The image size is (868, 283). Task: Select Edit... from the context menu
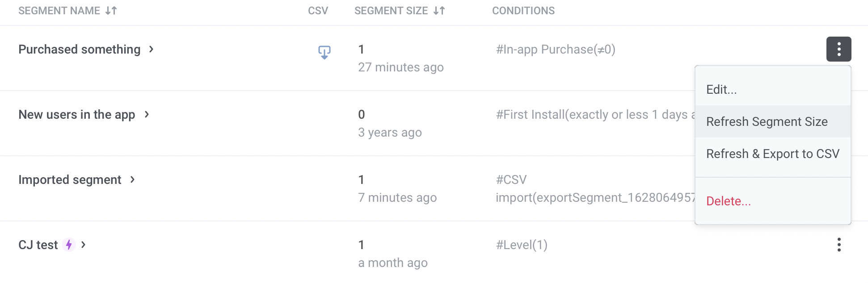coord(721,90)
